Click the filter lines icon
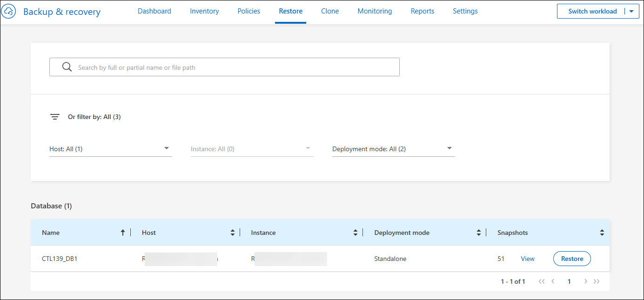This screenshot has height=300, width=644. [55, 117]
